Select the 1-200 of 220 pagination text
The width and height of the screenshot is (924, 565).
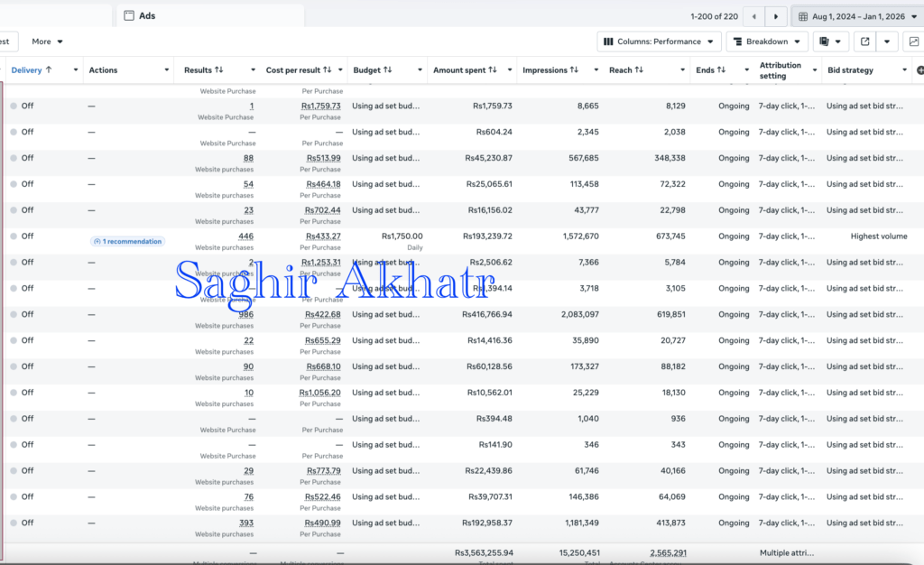tap(715, 16)
